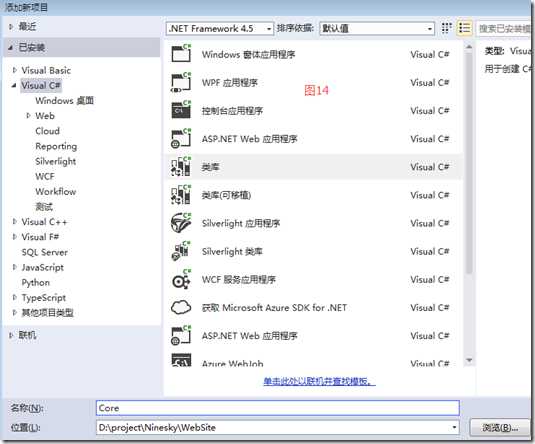Screen dimensions: 535x444
Task: Open the 位置 path dropdown arrow
Action: pos(454,427)
